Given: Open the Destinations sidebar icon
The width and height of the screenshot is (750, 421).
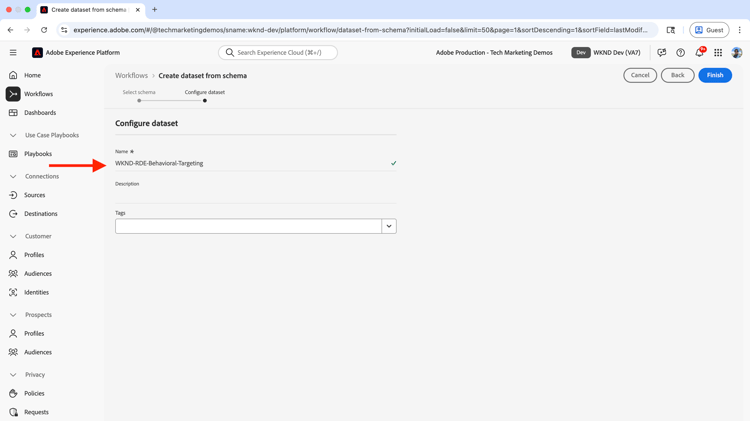Looking at the screenshot, I should coord(13,213).
